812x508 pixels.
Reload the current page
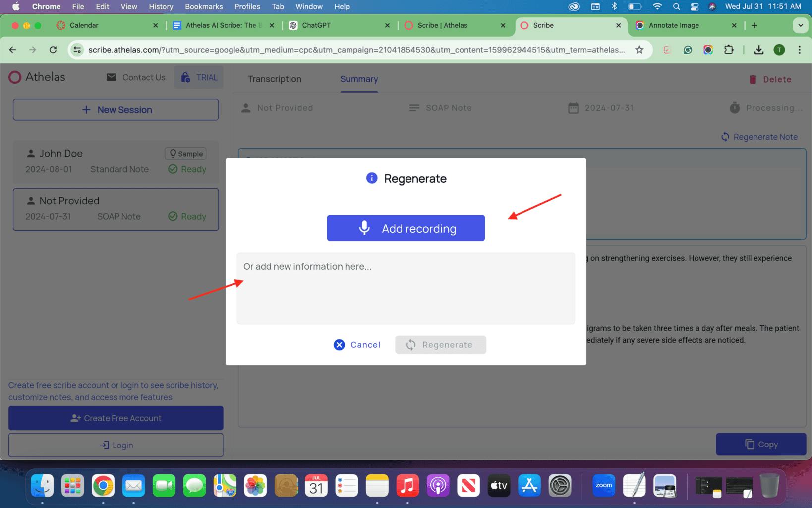pyautogui.click(x=53, y=50)
